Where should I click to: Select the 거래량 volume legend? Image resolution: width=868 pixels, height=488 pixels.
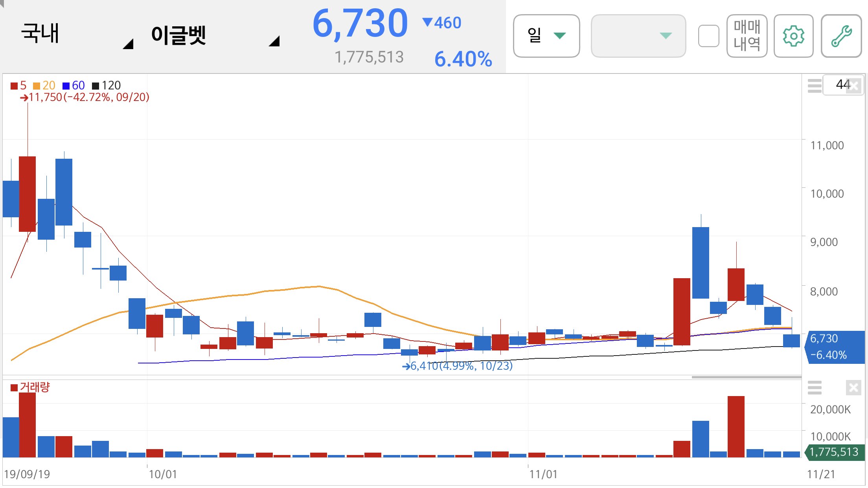30,387
